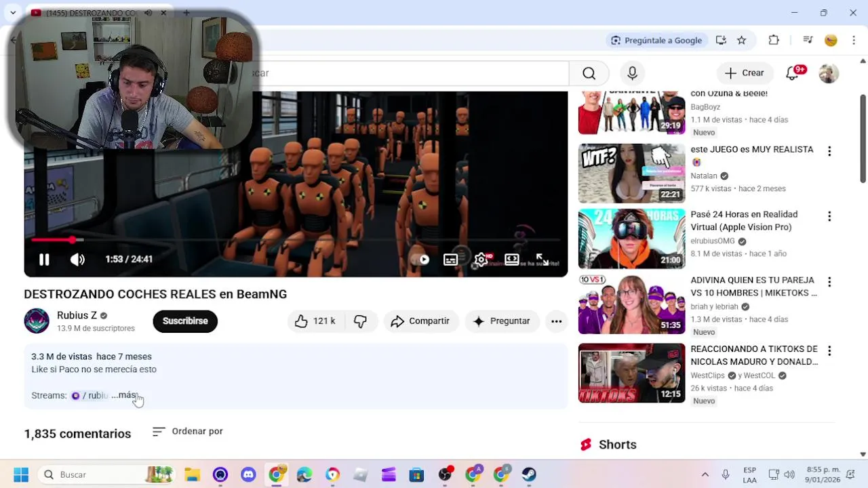Image resolution: width=868 pixels, height=488 pixels.
Task: Open tab search dropdown arrow
Action: pos(13,12)
